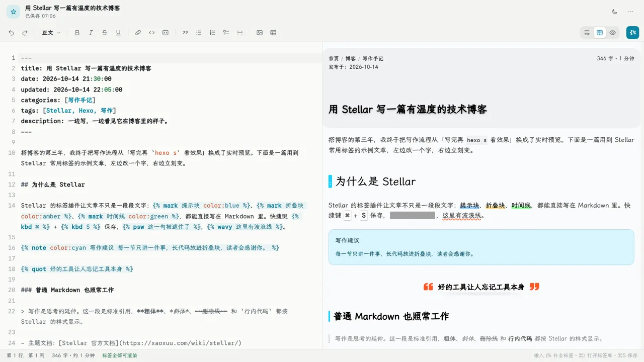Screen dimensions: 644x362
Task: Click line 18 quot tag in the editor
Action: tap(77, 269)
